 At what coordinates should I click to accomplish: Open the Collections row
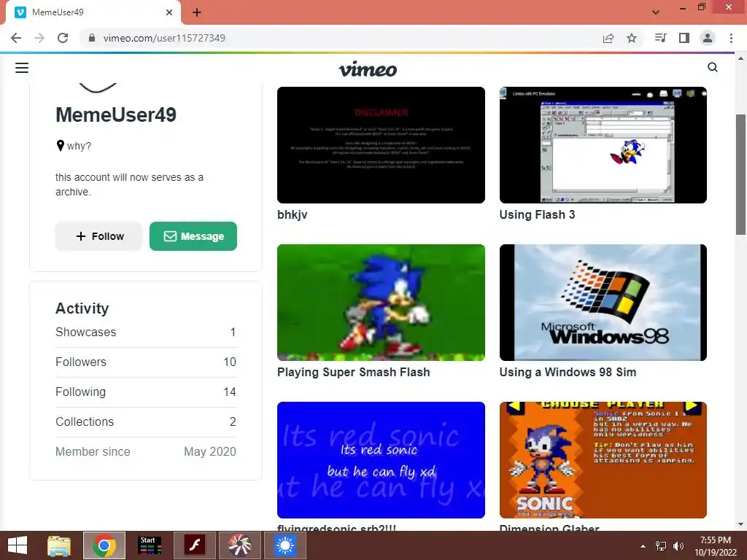[x=146, y=422]
